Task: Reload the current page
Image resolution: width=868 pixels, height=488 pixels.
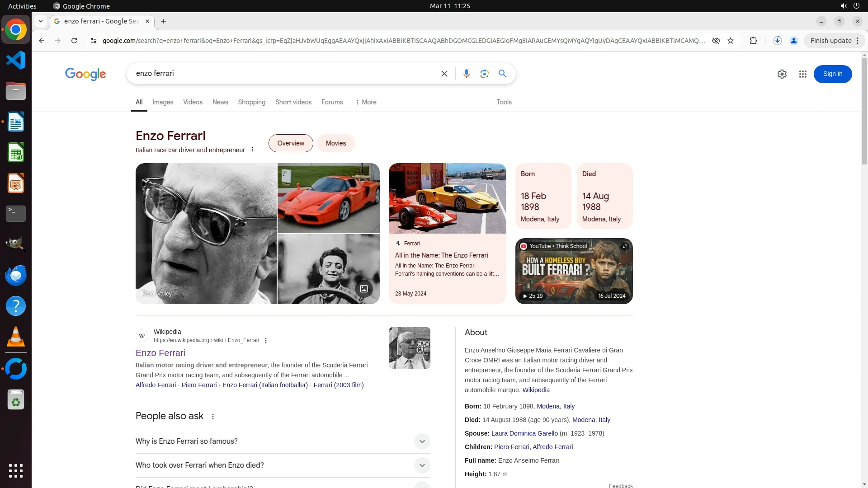Action: 74,41
